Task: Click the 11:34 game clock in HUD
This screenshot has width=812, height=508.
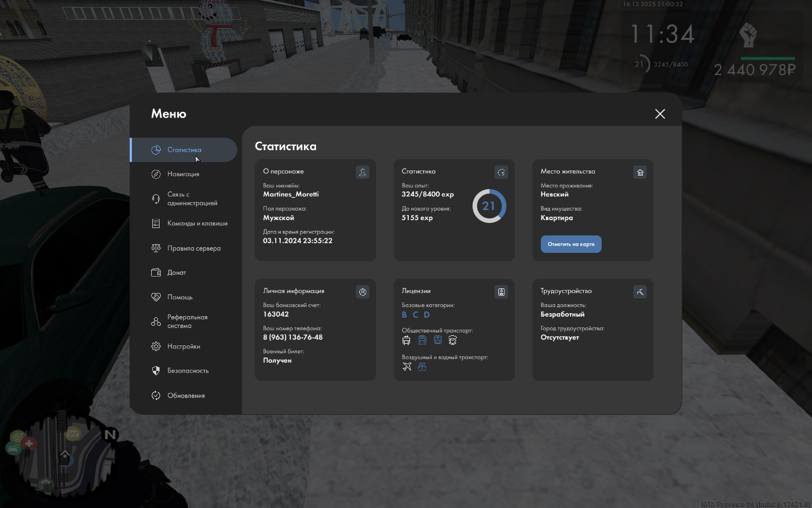Action: [663, 34]
